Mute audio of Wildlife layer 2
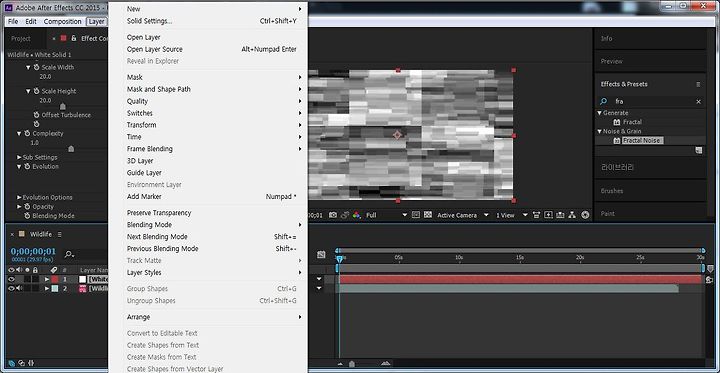The height and width of the screenshot is (373, 720). pos(19,288)
